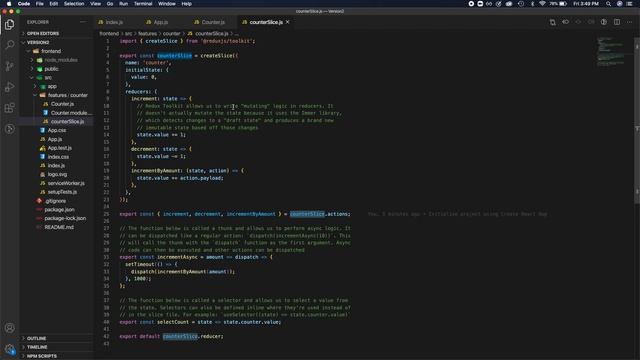Expand the OPEN EDITORS section
Image resolution: width=640 pixels, height=360 pixels.
click(56, 33)
